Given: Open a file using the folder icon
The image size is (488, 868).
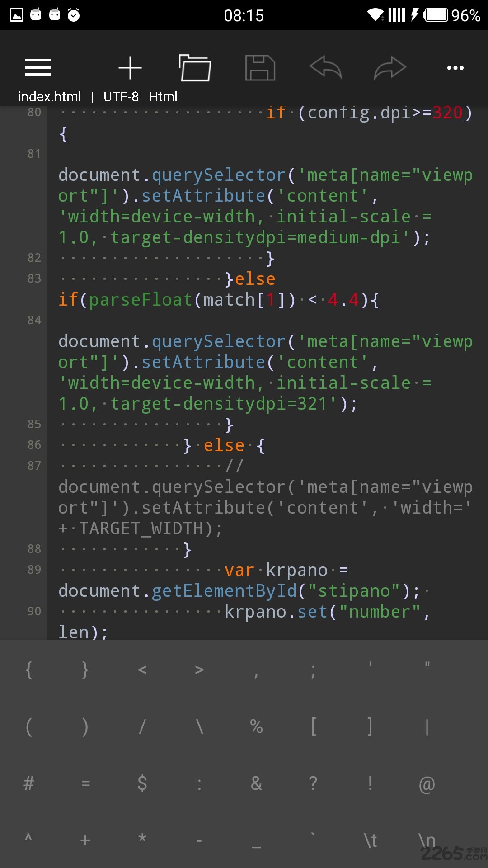Looking at the screenshot, I should tap(195, 68).
